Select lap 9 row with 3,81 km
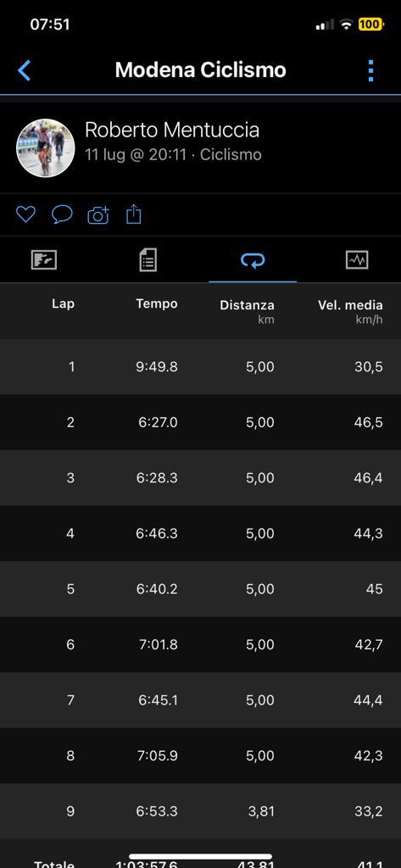The image size is (401, 868). pyautogui.click(x=200, y=811)
